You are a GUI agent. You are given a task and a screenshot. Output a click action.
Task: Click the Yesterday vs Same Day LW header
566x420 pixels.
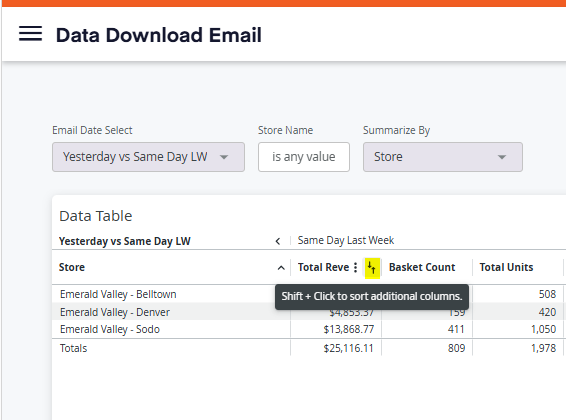125,241
